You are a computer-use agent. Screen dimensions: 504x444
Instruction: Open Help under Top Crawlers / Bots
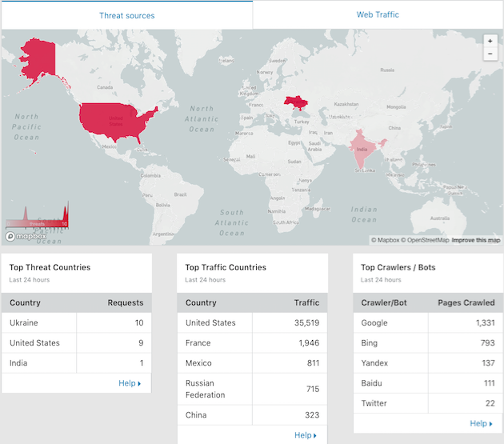coord(481,423)
